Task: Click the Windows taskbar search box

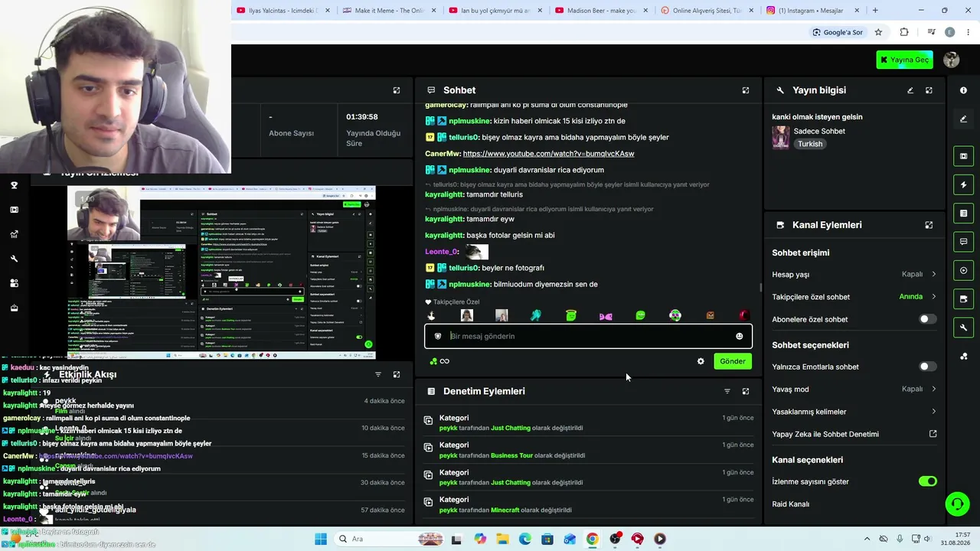Action: (x=390, y=539)
